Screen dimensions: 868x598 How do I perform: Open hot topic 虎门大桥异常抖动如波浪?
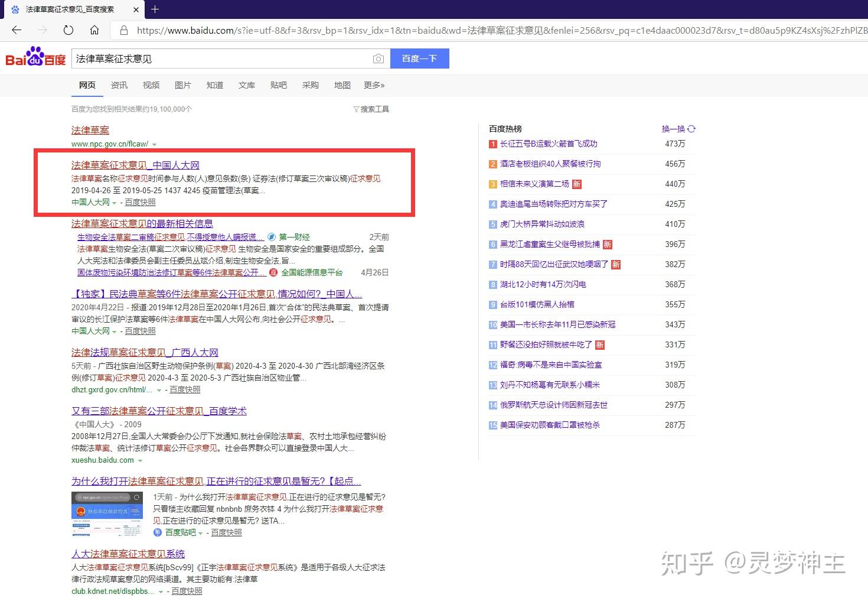(x=542, y=224)
